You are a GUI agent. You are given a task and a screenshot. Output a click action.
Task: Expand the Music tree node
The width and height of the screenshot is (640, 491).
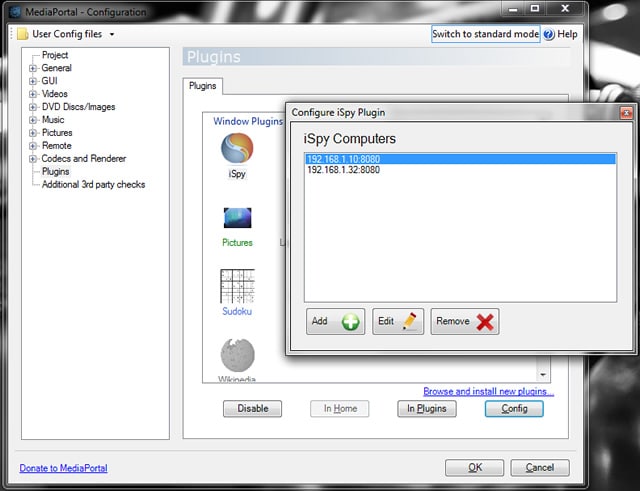coord(33,120)
